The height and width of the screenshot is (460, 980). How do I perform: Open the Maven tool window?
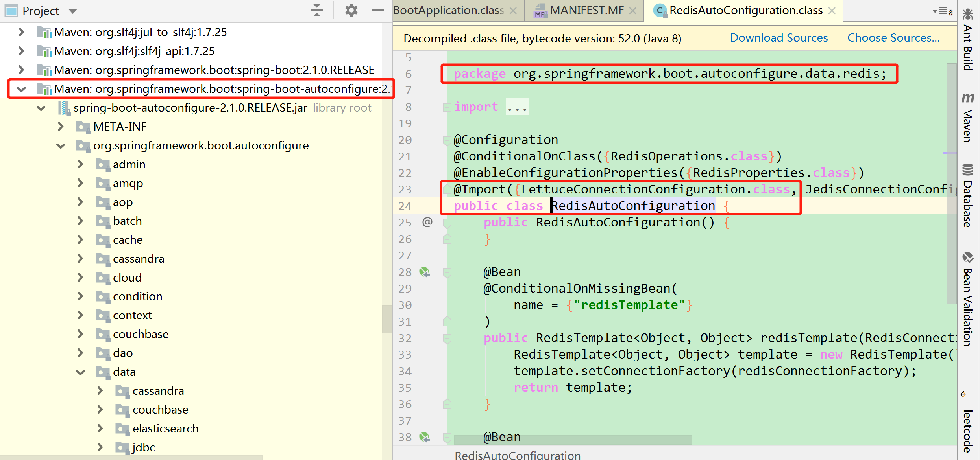[x=968, y=117]
